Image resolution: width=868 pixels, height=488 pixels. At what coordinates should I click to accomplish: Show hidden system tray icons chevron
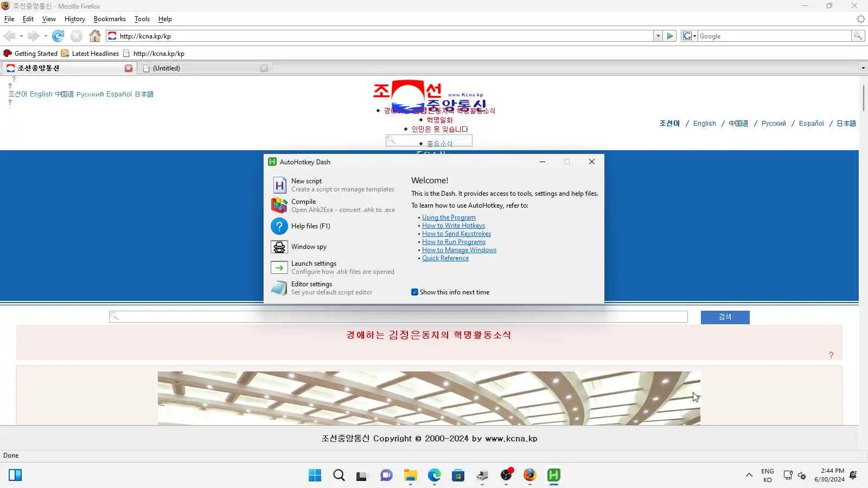point(749,476)
